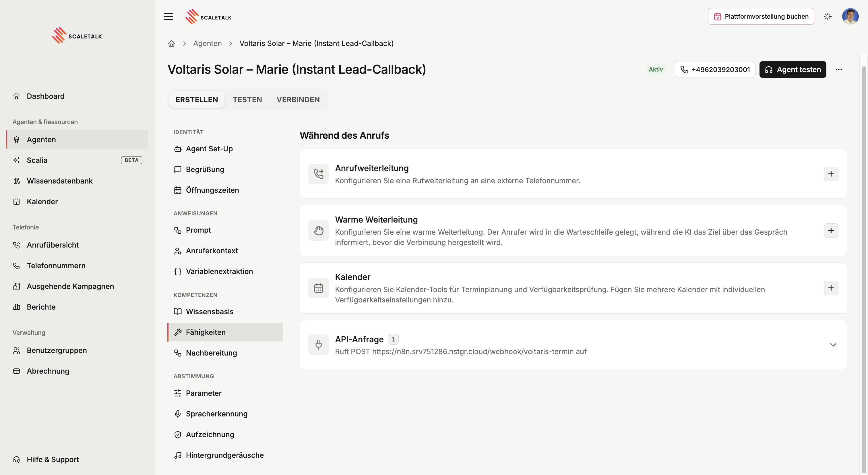The width and height of the screenshot is (868, 475).
Task: Click the API-Anfrage plug icon
Action: pyautogui.click(x=318, y=345)
